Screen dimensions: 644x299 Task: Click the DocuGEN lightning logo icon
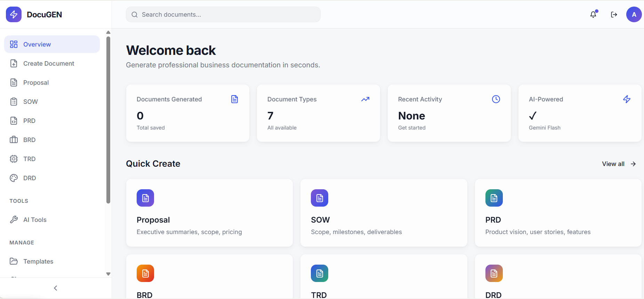14,14
